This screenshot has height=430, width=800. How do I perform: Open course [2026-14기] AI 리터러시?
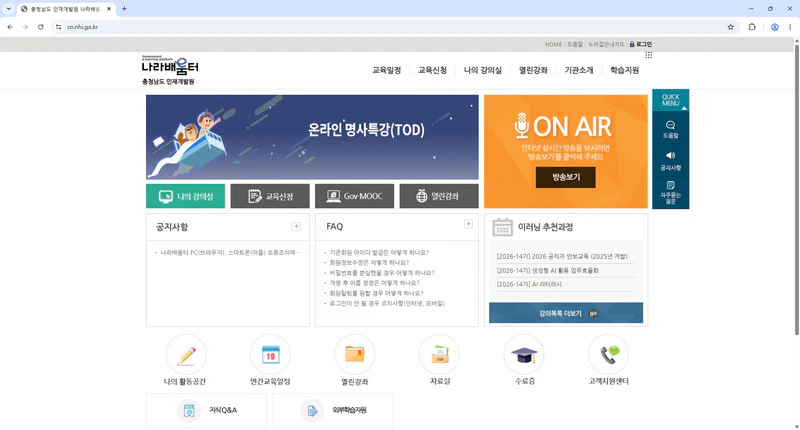[x=529, y=284]
